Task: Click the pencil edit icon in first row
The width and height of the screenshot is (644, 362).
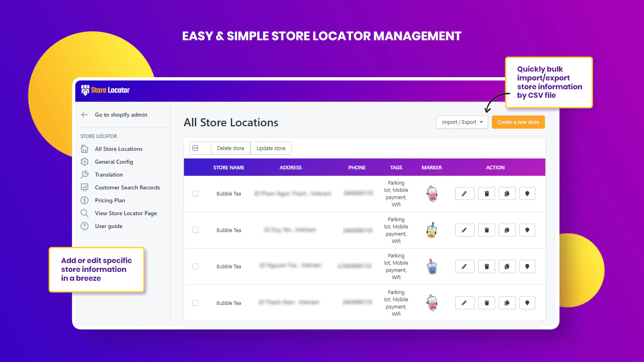Action: point(464,193)
